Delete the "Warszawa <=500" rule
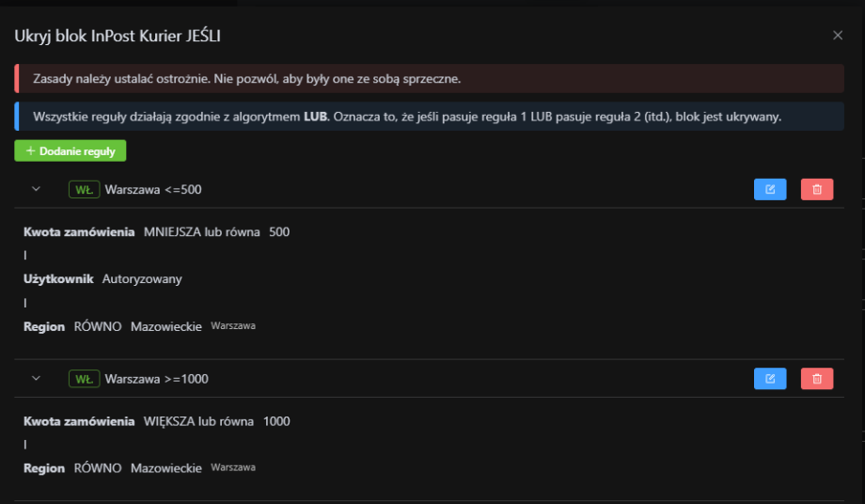The image size is (865, 504). (816, 190)
